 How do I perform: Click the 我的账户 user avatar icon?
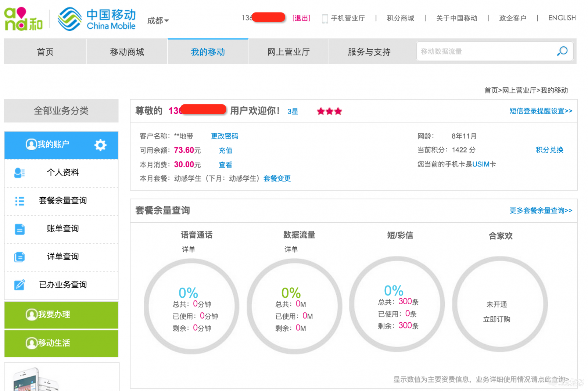31,144
